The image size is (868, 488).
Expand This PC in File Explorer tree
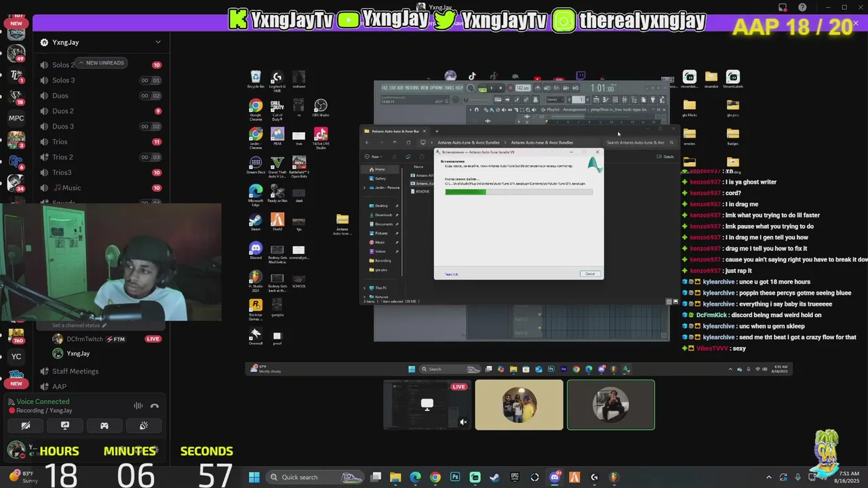[365, 288]
